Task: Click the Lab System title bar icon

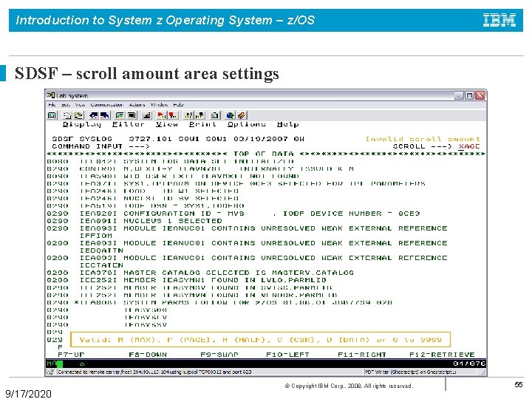Action: point(50,95)
